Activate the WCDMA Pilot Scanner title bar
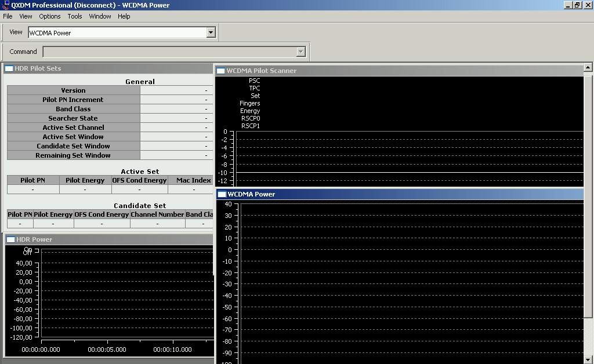The image size is (594, 364). (x=400, y=71)
